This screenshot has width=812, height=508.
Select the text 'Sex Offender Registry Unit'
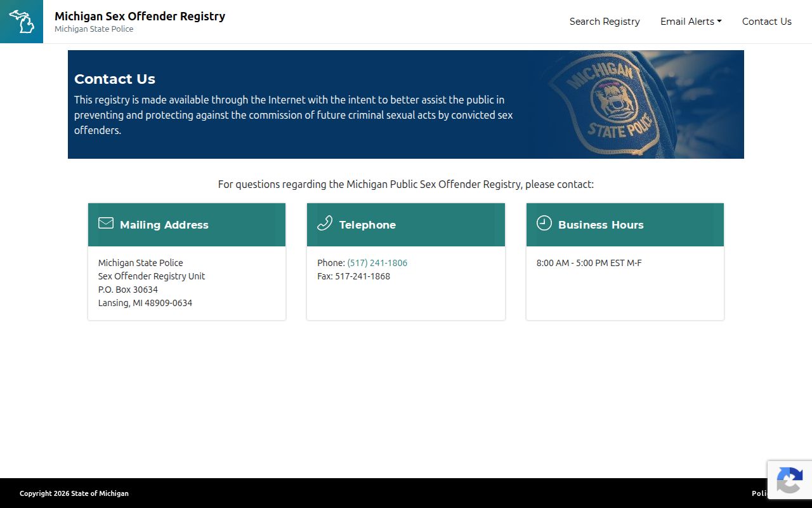152,276
